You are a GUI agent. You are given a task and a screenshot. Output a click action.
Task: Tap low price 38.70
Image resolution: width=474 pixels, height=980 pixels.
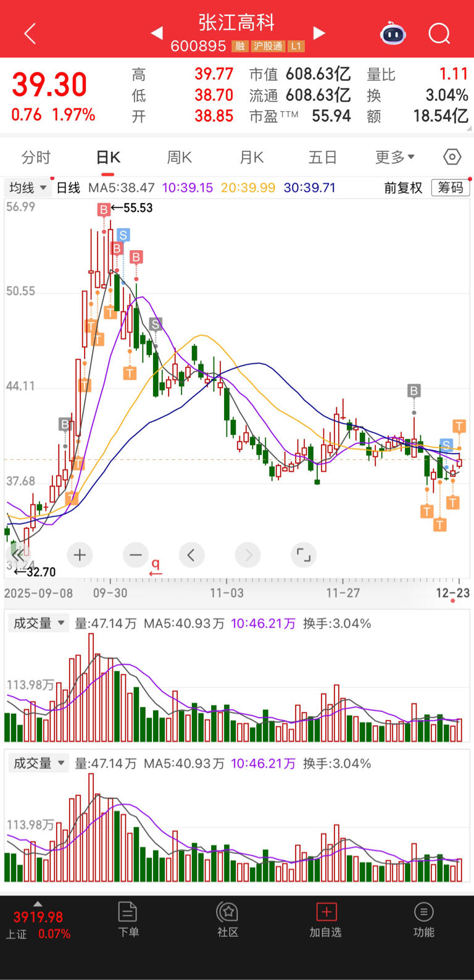point(214,96)
